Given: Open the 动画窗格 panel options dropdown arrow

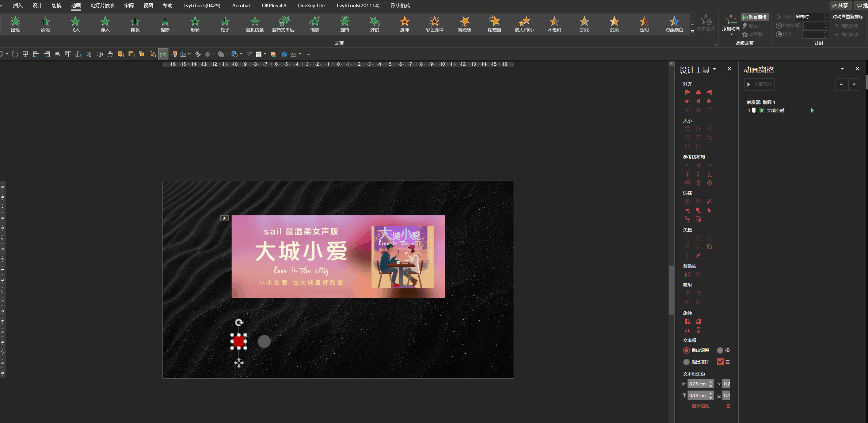Looking at the screenshot, I should (842, 69).
